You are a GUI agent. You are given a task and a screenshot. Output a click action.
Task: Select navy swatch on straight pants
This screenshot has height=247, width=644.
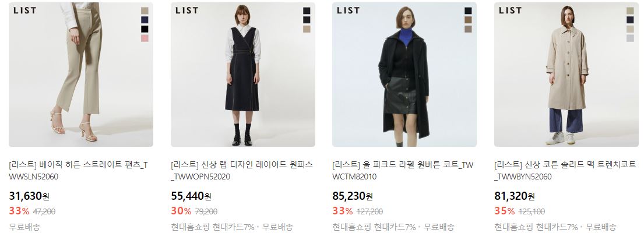[145, 20]
